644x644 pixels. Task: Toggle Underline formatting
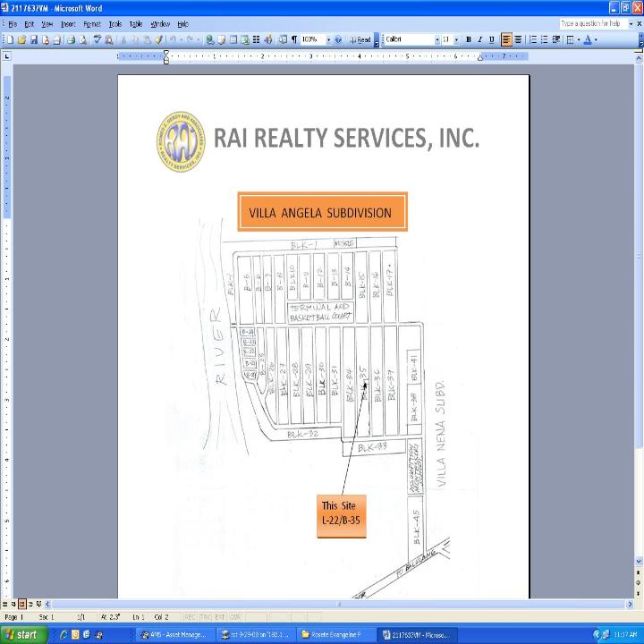[x=491, y=40]
